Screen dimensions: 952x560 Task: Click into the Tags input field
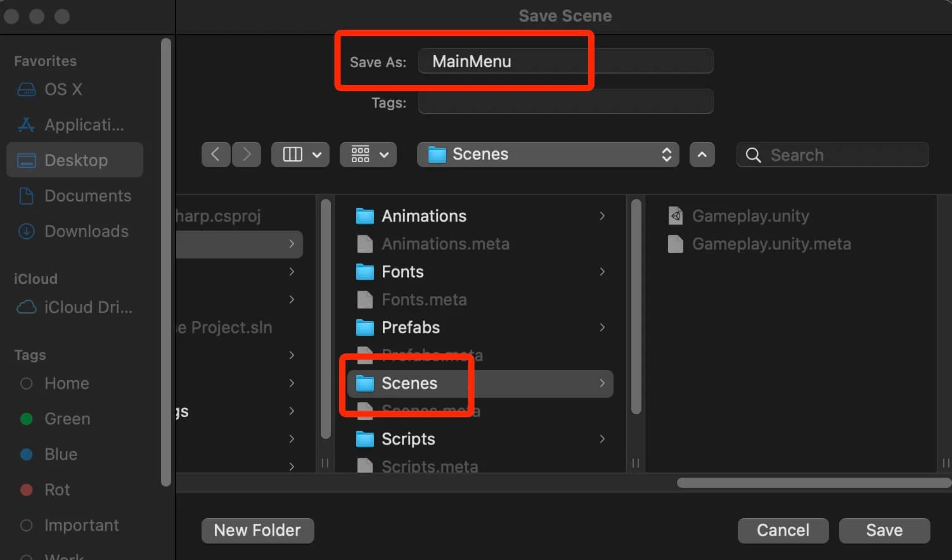565,102
